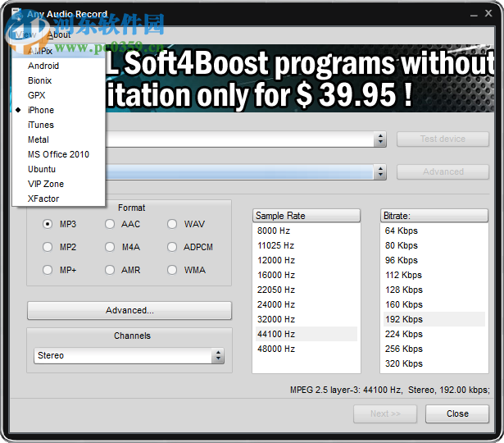Choose the AAC format option
Viewport: 504px width, 443px height.
click(x=110, y=224)
